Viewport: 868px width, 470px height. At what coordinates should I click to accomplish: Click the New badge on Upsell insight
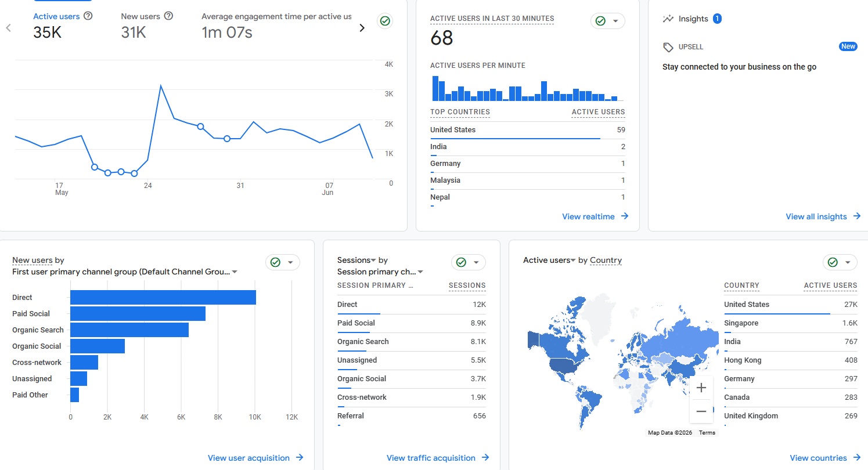pyautogui.click(x=848, y=46)
